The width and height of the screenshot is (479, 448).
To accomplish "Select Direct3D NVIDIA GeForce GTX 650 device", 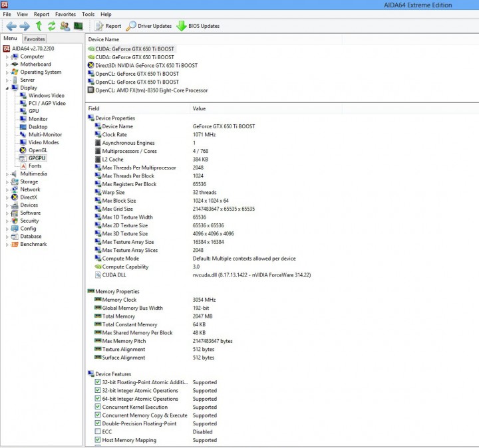I will pyautogui.click(x=142, y=65).
